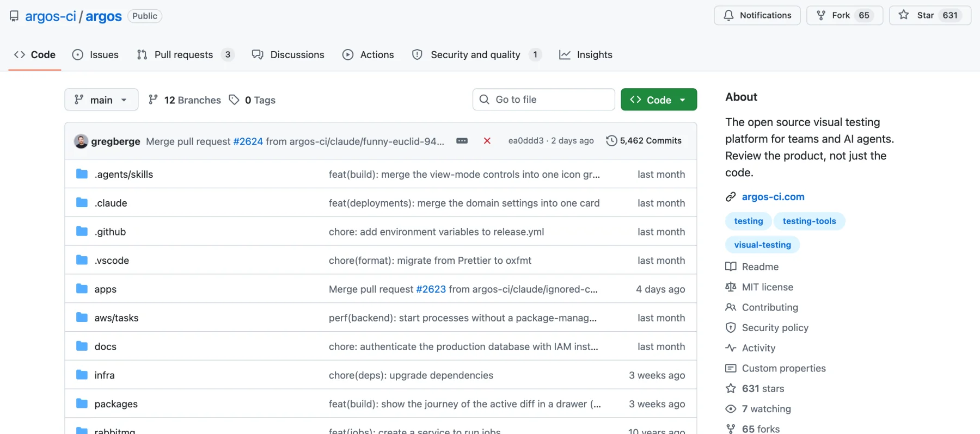980x434 pixels.
Task: Expand the green Code dropdown
Action: pyautogui.click(x=659, y=100)
